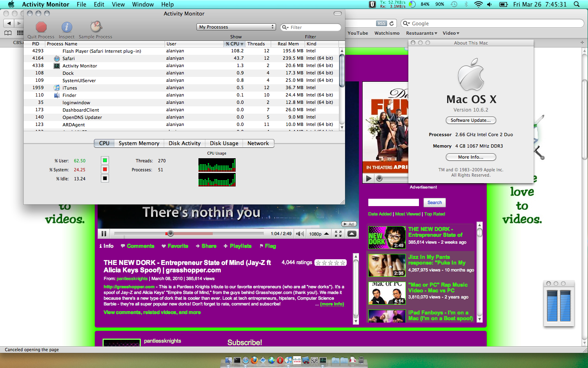Open iTunes from the Dock
The height and width of the screenshot is (368, 588).
288,360
